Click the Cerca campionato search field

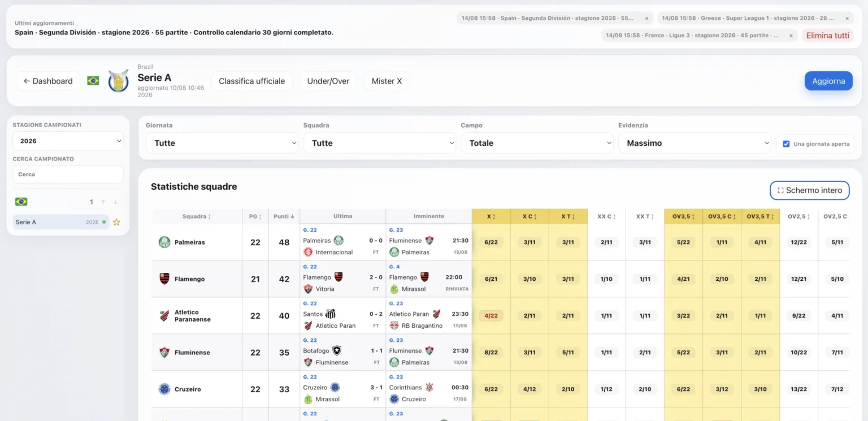click(68, 175)
